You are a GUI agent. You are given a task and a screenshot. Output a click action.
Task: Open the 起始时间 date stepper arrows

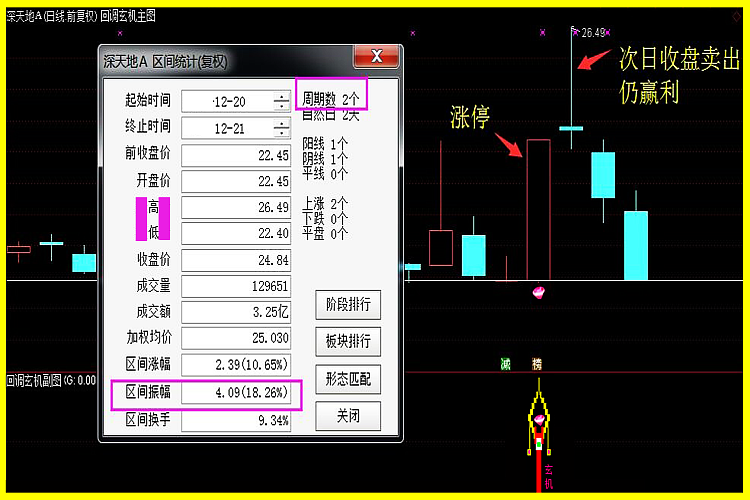coord(281,101)
